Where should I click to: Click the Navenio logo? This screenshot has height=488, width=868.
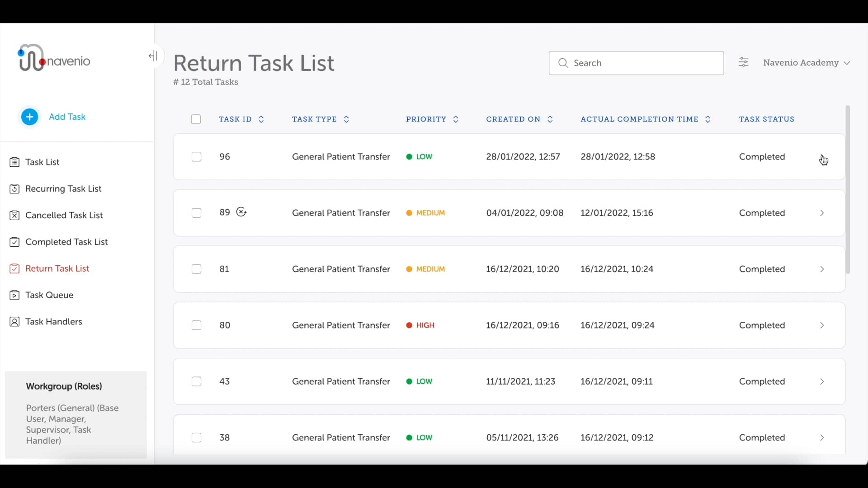54,58
